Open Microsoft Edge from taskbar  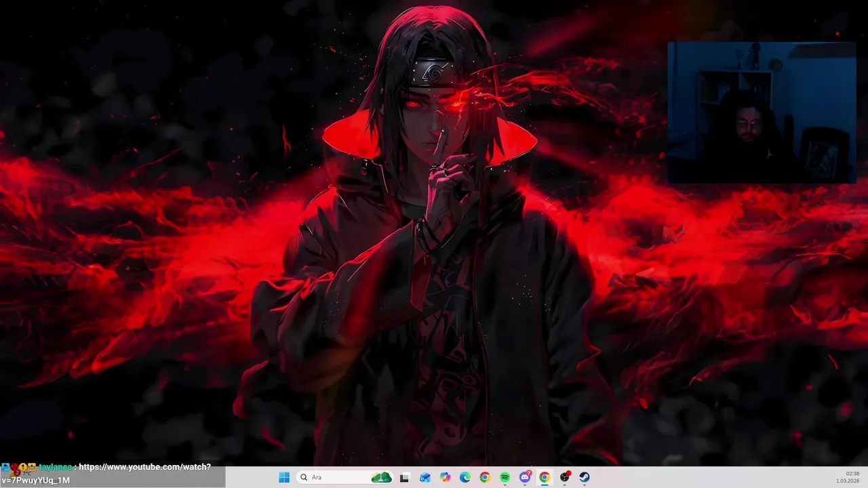click(x=465, y=477)
